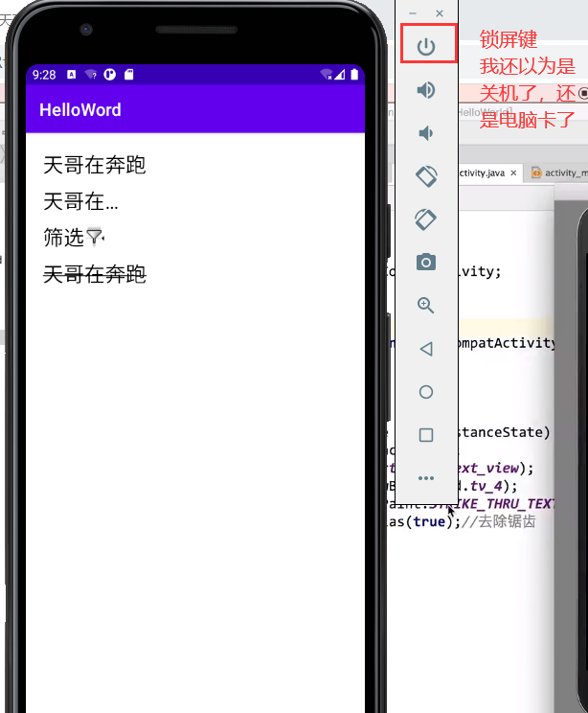Viewport: 588px width, 713px height.
Task: Tap the emulator Overview square button
Action: 426,435
